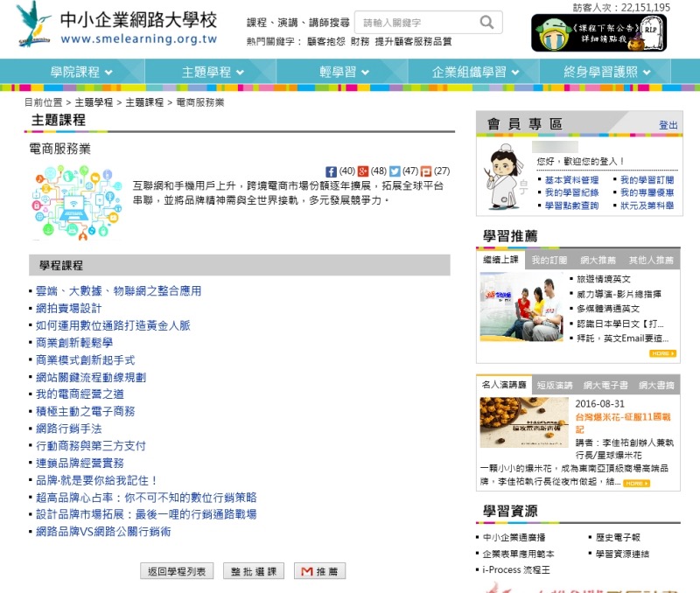Screen dimensions: 700x593
Task: Open course 如何運用數位通路打造黃金人脈
Action: point(113,325)
